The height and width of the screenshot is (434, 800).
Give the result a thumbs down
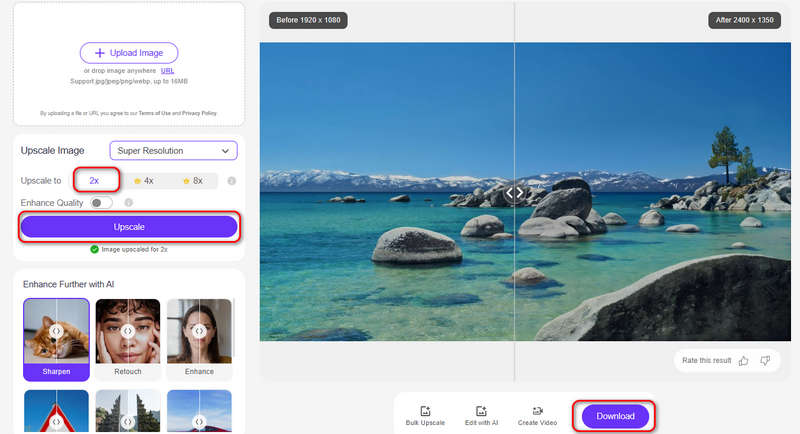(x=765, y=361)
